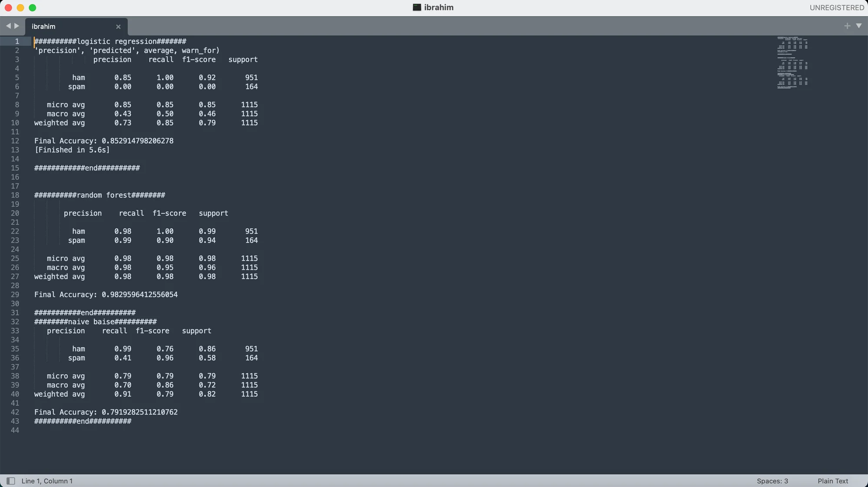
Task: Open the Plain Text syntax selector
Action: (x=832, y=481)
